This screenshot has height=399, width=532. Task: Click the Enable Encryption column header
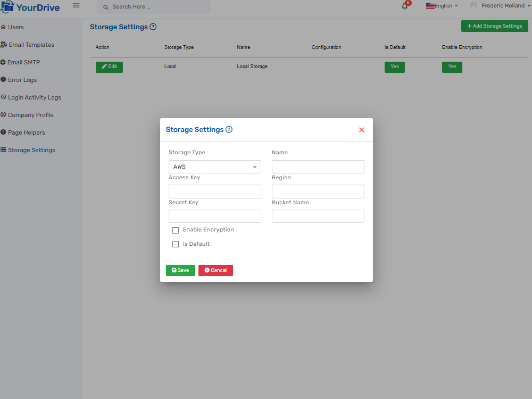point(462,47)
